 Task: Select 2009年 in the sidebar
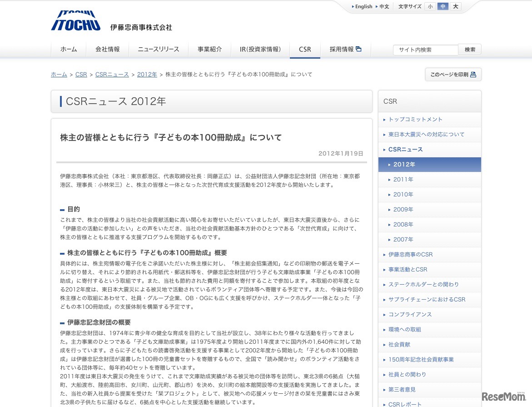pos(429,210)
